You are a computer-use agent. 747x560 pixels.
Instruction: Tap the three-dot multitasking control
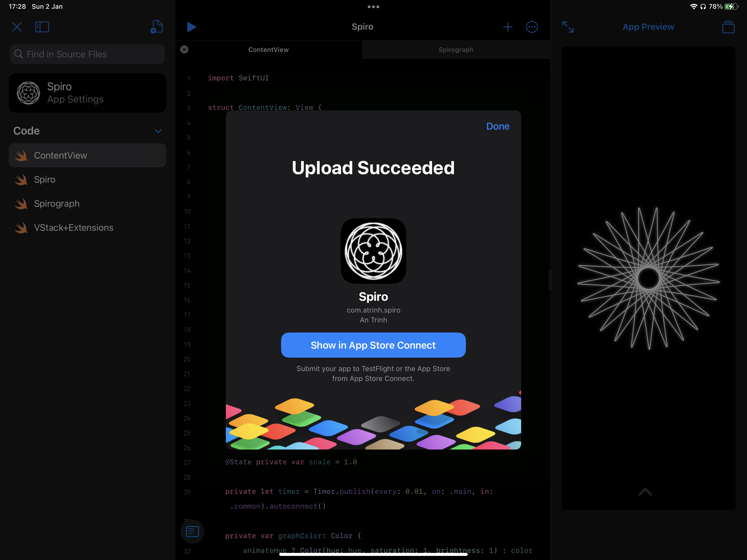(373, 7)
